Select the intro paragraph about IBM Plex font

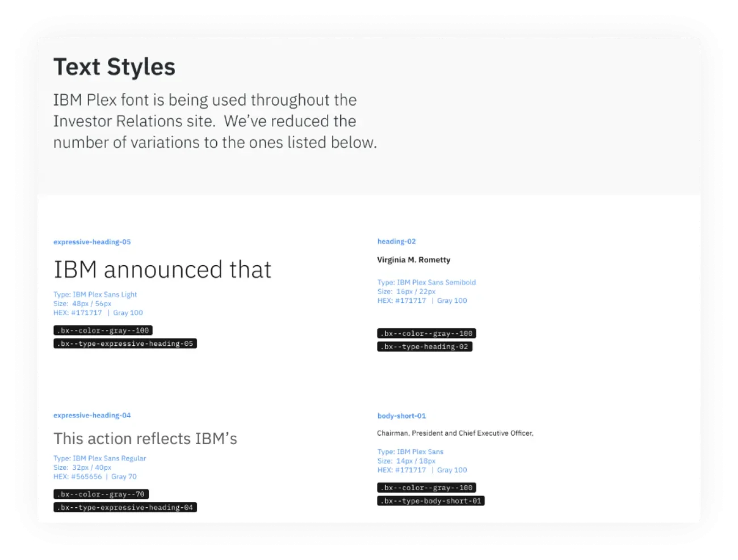[215, 121]
